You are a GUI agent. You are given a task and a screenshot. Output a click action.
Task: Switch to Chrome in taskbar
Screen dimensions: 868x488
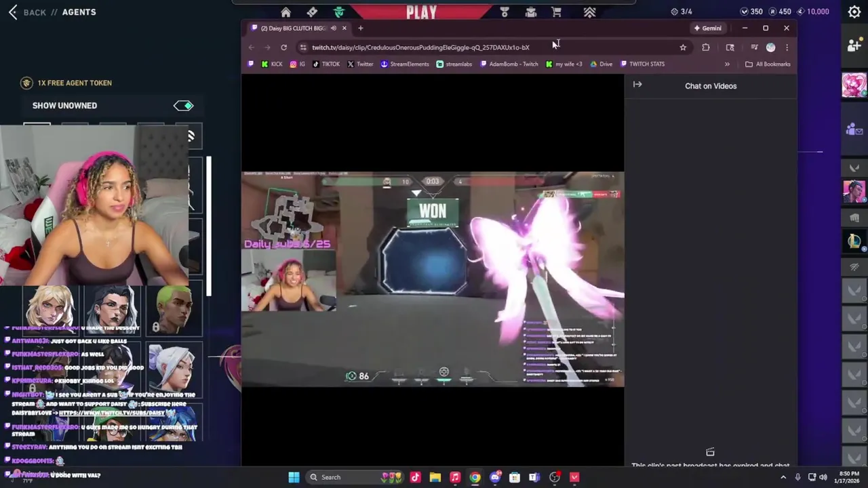coord(475,477)
